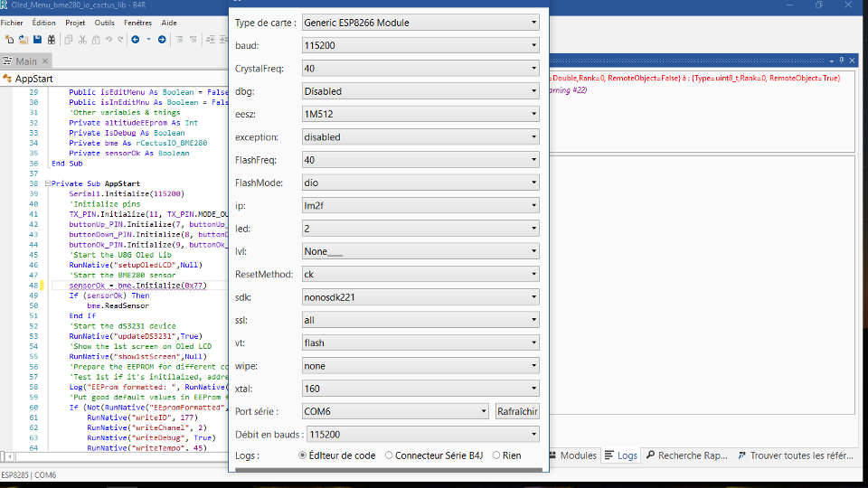This screenshot has height=488, width=868.
Task: Click the Copy toolbar icon
Action: (x=69, y=39)
